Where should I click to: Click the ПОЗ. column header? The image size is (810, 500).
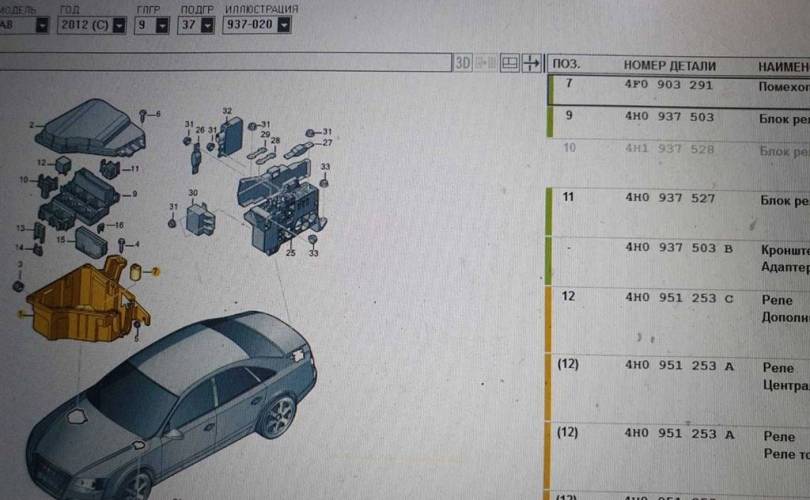click(568, 64)
